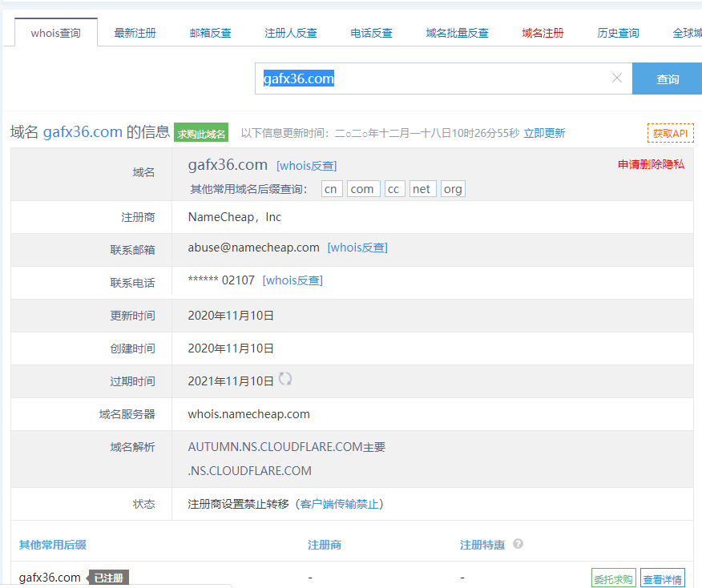702x588 pixels.
Task: Click the refresh icon beside expiration date
Action: [284, 380]
